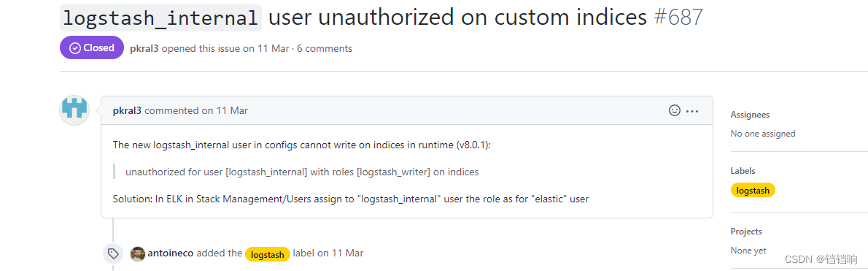
Task: Open pkral3's large profile avatar
Action: tap(74, 110)
